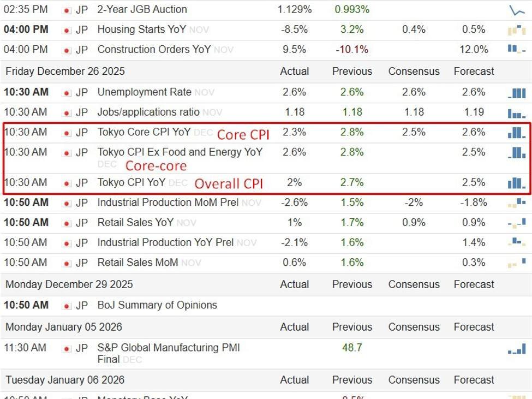
Task: Open the Retail Sales YoY mini chart icon
Action: (516, 223)
